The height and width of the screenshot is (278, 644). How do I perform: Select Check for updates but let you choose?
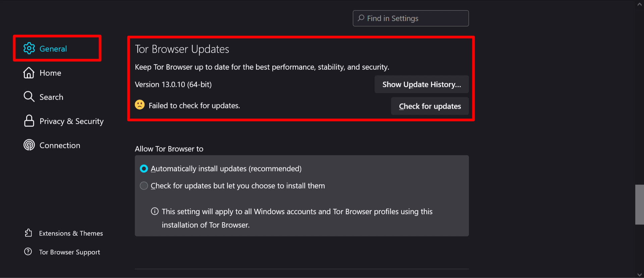coord(144,185)
